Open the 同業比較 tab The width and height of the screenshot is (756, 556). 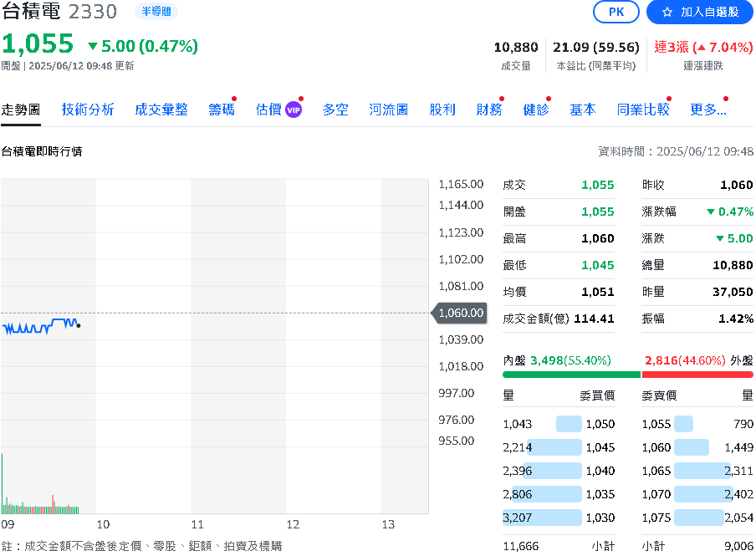pyautogui.click(x=643, y=110)
